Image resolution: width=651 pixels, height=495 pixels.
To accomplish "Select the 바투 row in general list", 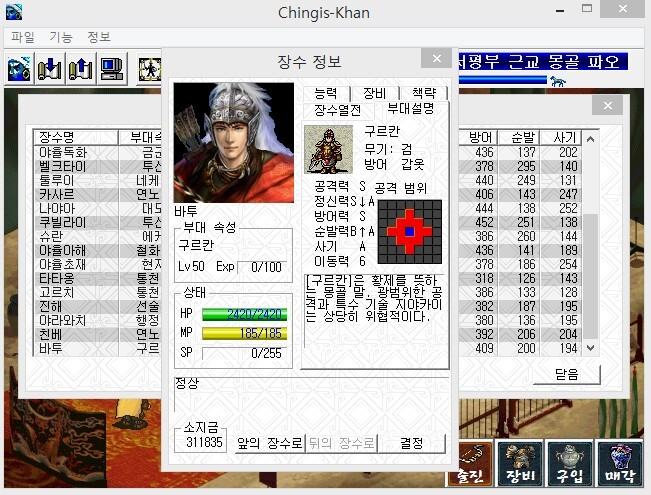I will click(98, 348).
